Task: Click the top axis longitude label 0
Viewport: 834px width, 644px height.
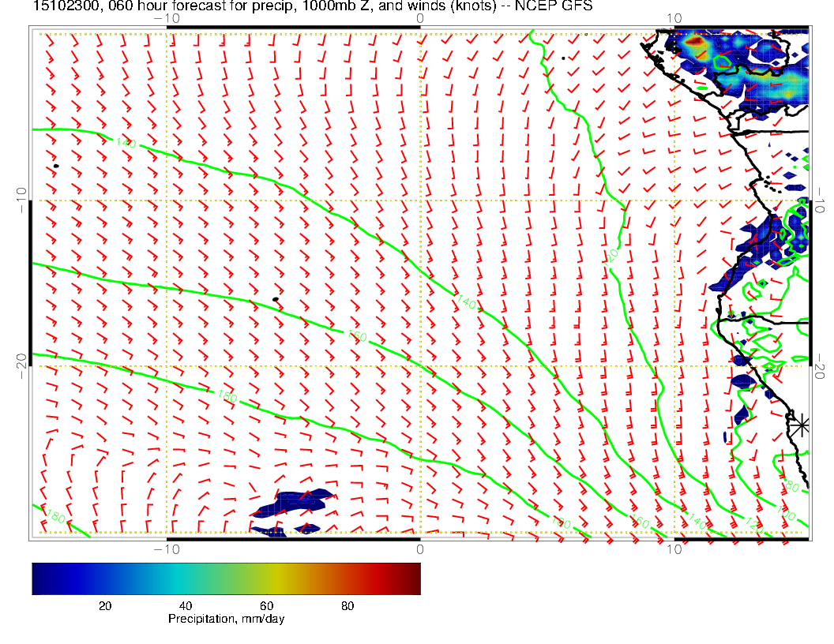Action: coord(420,17)
